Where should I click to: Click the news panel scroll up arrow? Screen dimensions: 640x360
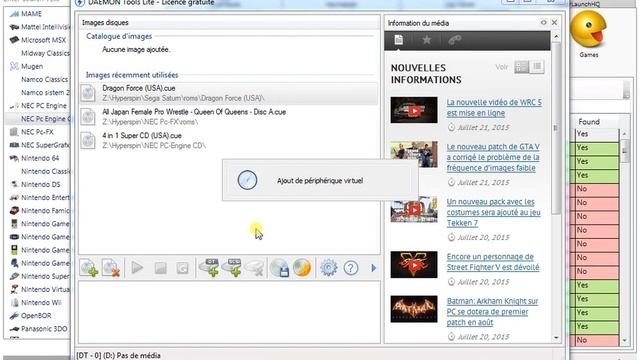556,37
